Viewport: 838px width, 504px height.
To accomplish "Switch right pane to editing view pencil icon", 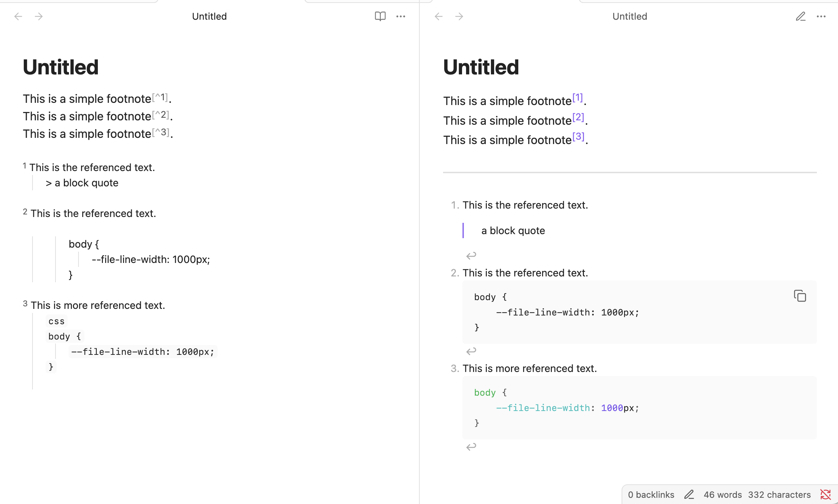I will point(800,16).
